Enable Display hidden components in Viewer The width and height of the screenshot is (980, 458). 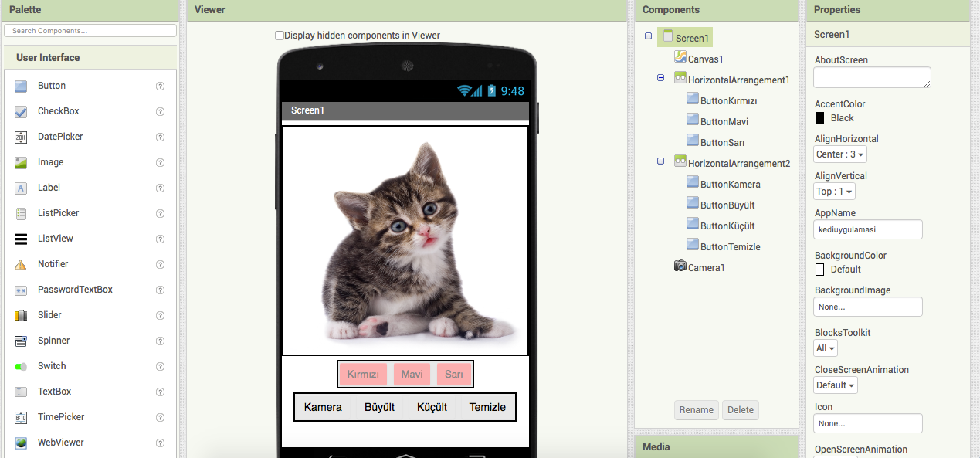280,36
